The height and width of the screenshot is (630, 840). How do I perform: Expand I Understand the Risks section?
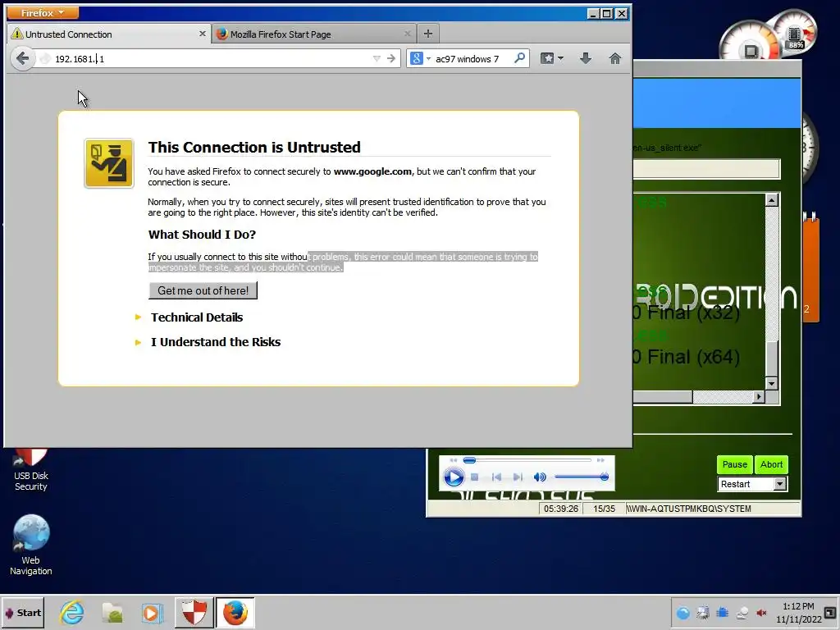pos(216,342)
